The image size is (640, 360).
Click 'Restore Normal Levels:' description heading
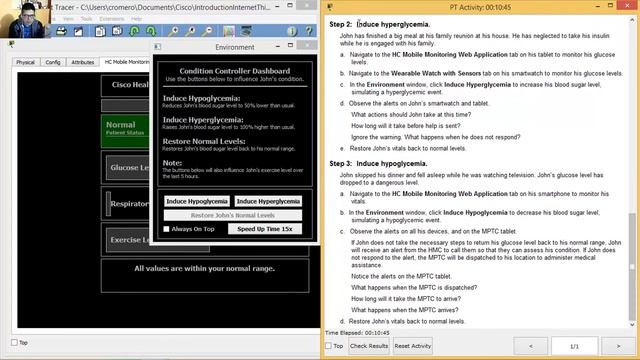[x=204, y=141]
